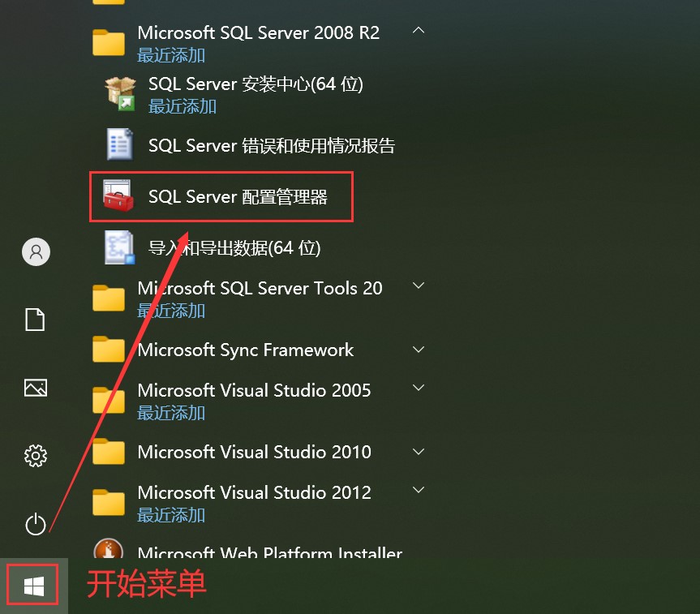This screenshot has width=700, height=614.
Task: Open Pictures from the sidebar icon
Action: coord(36,388)
